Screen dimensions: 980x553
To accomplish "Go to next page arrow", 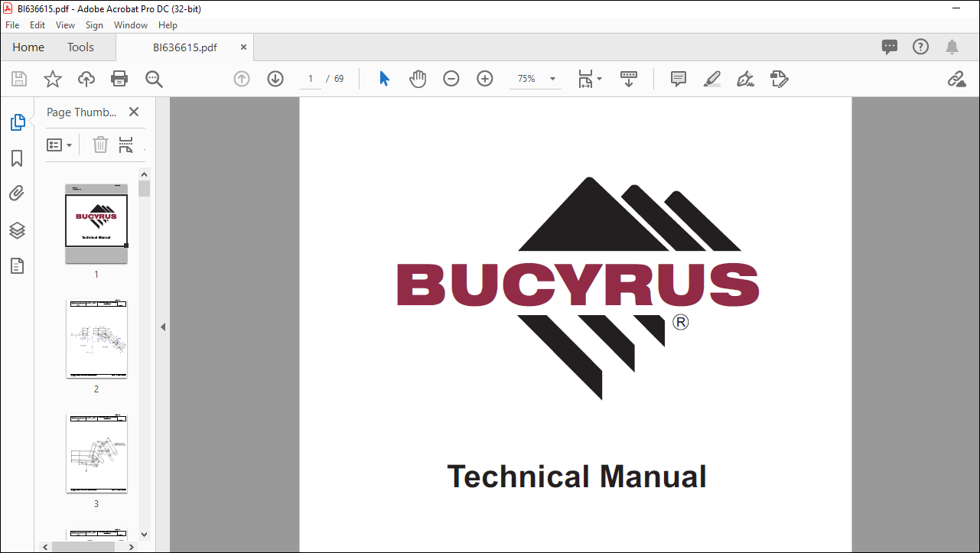I will pyautogui.click(x=275, y=79).
